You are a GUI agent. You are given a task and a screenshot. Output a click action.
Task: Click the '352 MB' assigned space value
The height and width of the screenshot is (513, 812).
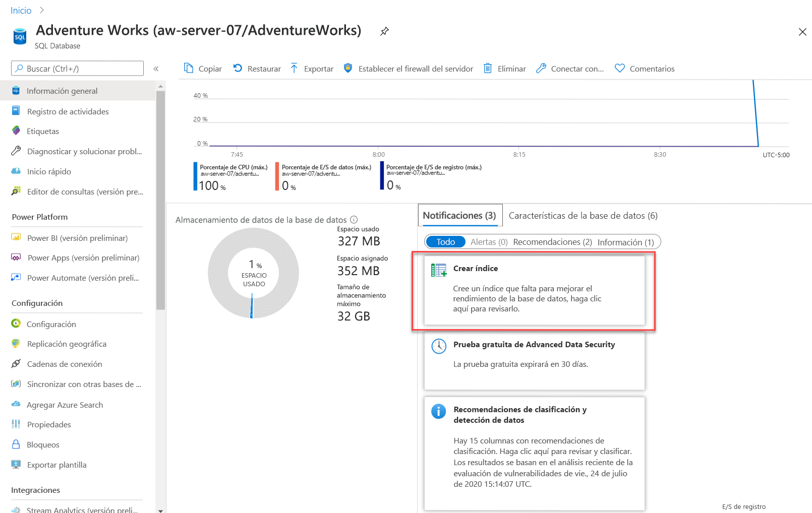coord(359,271)
